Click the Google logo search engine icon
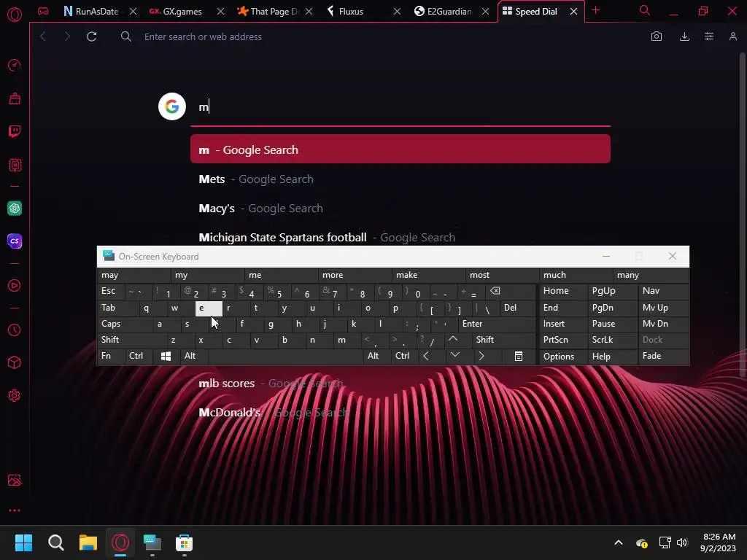Screen dimensions: 747x560 172,106
